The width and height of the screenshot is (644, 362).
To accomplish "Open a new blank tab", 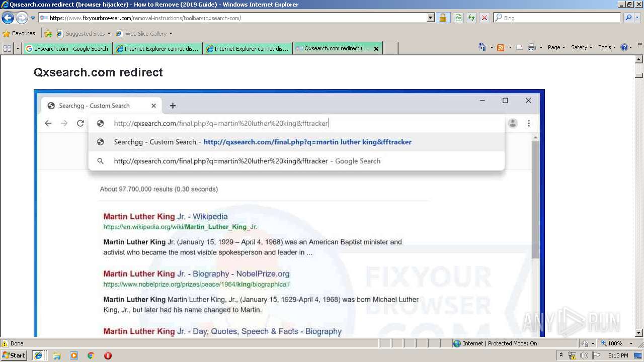I will click(390, 49).
